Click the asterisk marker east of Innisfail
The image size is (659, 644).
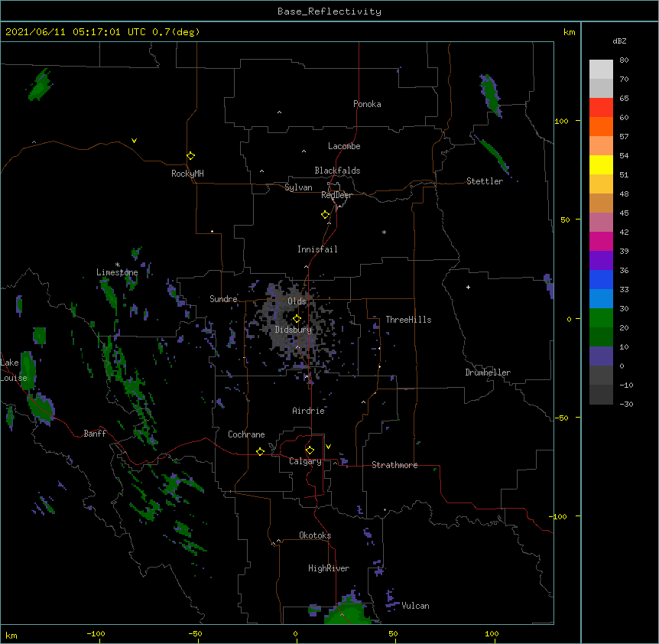pos(384,233)
